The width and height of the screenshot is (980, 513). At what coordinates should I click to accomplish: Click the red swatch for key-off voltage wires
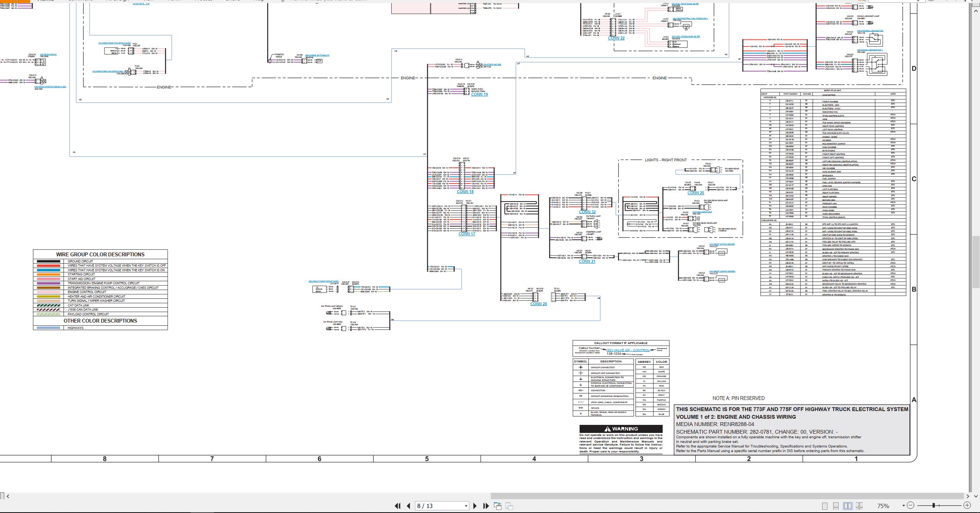coord(48,266)
